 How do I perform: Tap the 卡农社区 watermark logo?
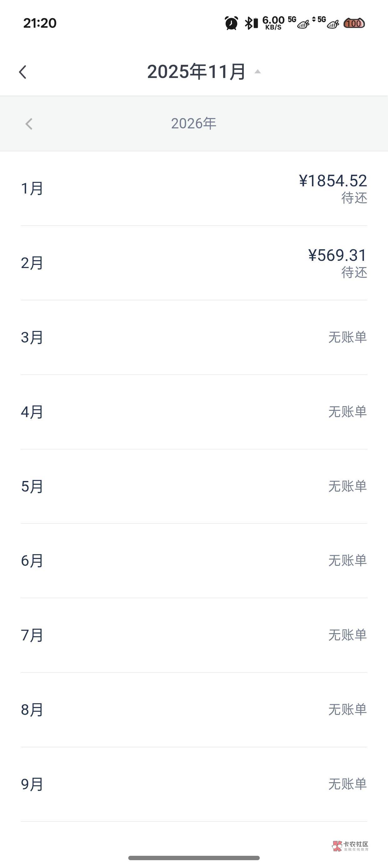pos(350,846)
